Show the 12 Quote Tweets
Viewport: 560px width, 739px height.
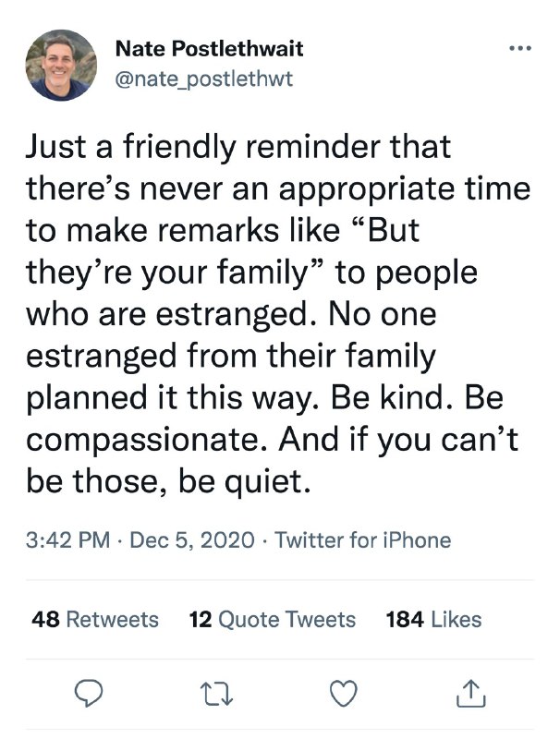point(272,619)
